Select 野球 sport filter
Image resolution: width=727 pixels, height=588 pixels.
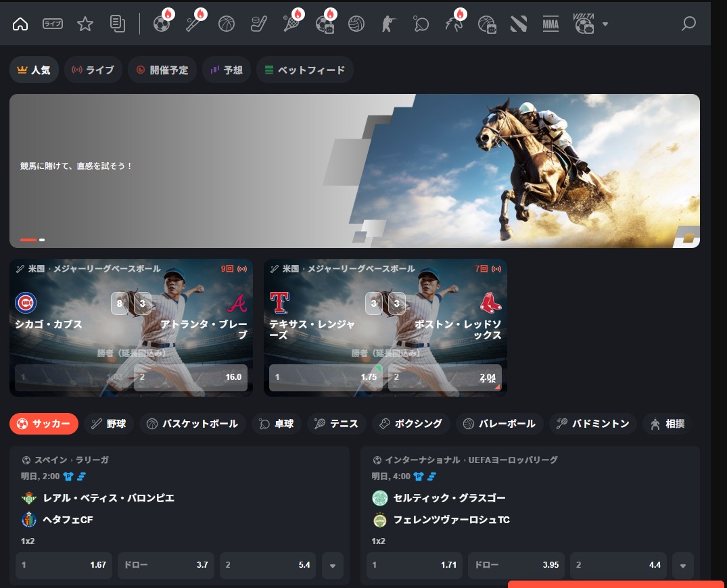coord(109,424)
